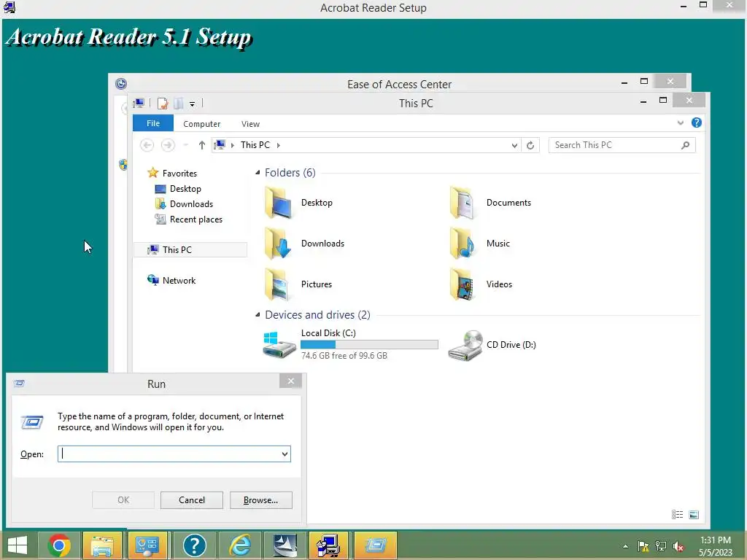Open Internet Explorer from the taskbar
The image size is (747, 560).
[x=239, y=545]
